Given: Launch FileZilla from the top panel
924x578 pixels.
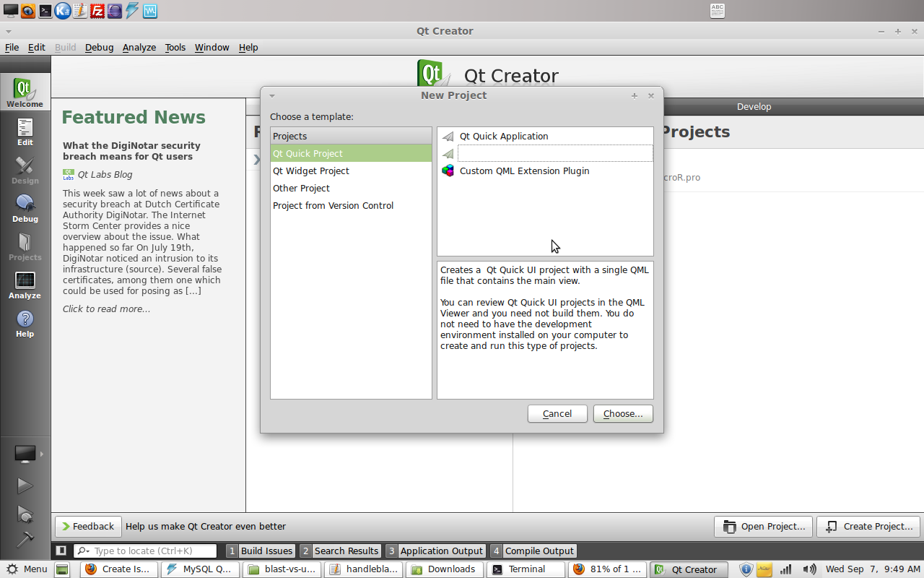Looking at the screenshot, I should click(x=97, y=10).
